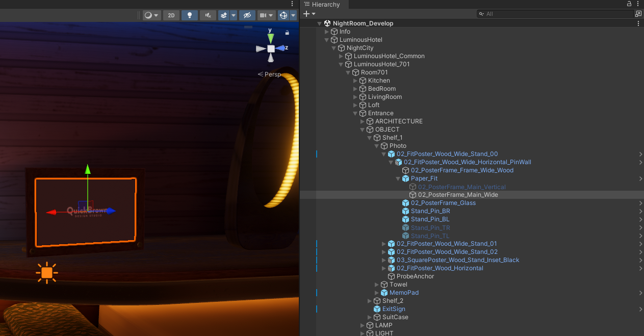Open the scene camera settings dropdown
The width and height of the screenshot is (644, 336).
click(266, 15)
